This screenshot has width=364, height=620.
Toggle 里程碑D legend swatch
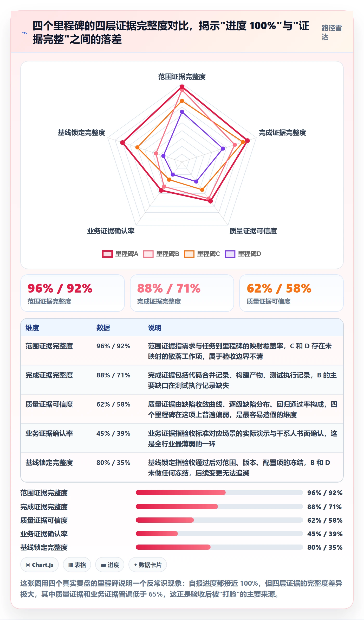click(x=230, y=254)
